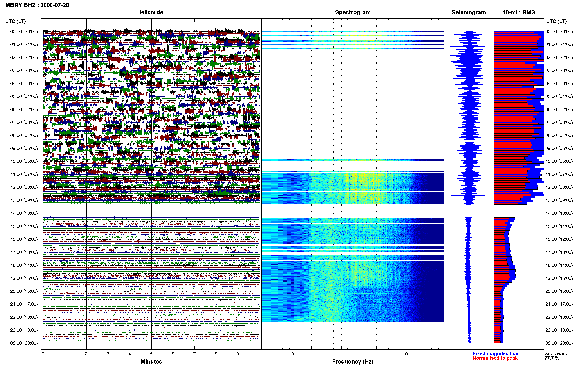Click the 'Minutes' axis label
The height and width of the screenshot is (368, 588).
click(151, 361)
